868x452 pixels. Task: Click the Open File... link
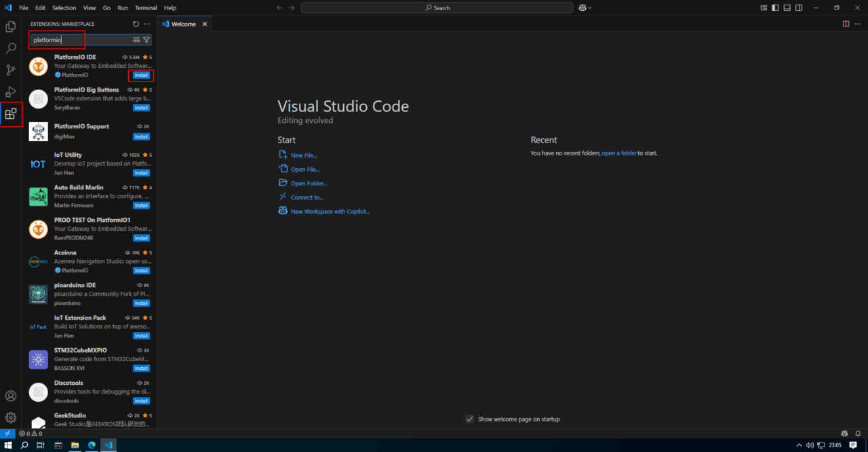pyautogui.click(x=305, y=170)
